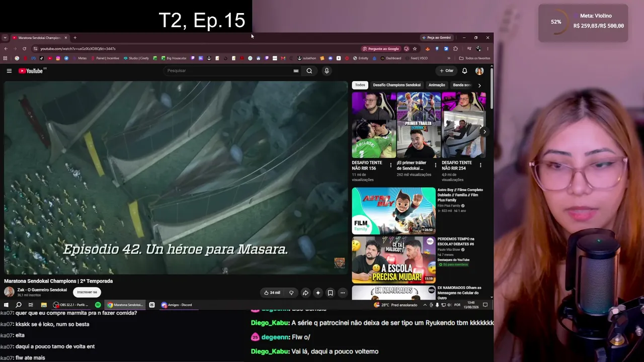Select the Animação filter chip
The height and width of the screenshot is (362, 644).
pyautogui.click(x=437, y=85)
